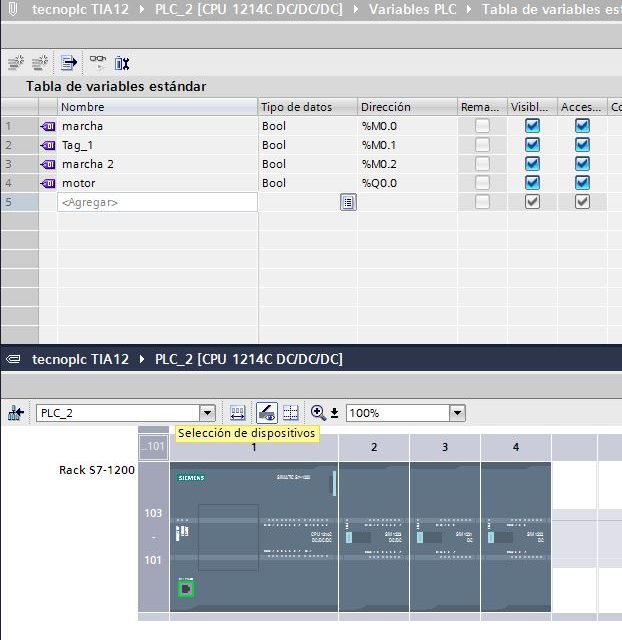Click the tag icon beside marcha

click(48, 126)
